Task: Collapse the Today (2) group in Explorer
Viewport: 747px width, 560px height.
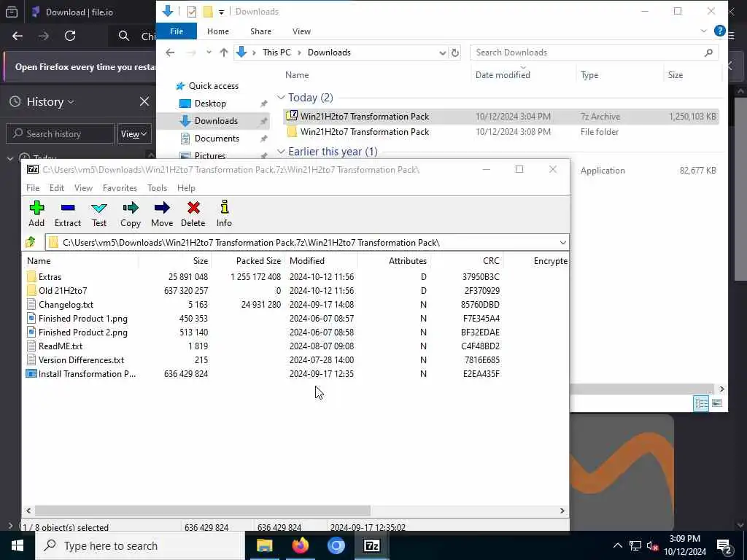Action: [281, 98]
